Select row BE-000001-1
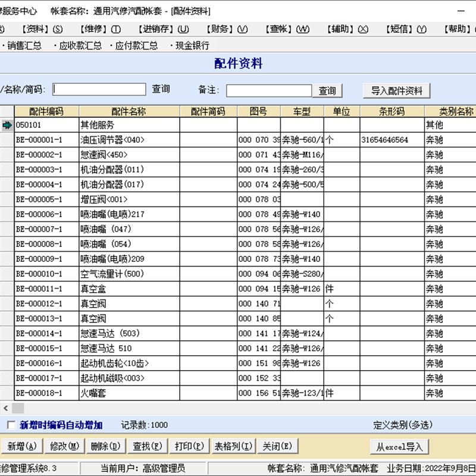 click(x=46, y=140)
